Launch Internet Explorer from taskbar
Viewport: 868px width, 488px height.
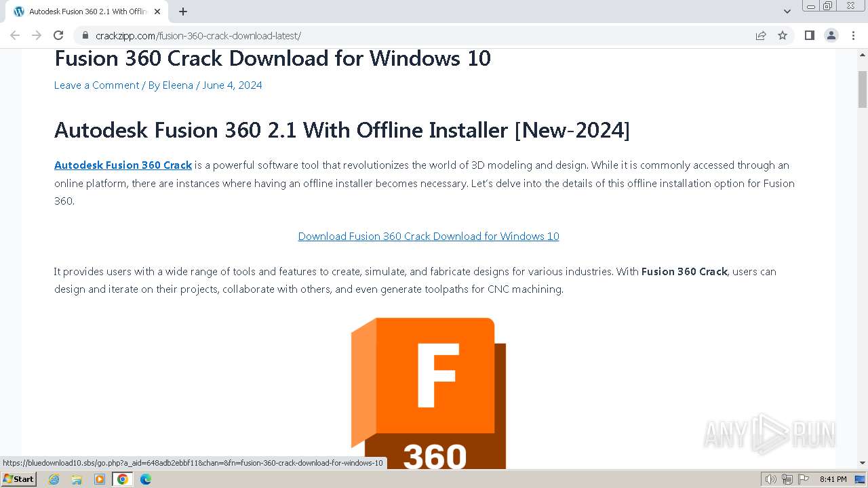[x=54, y=479]
